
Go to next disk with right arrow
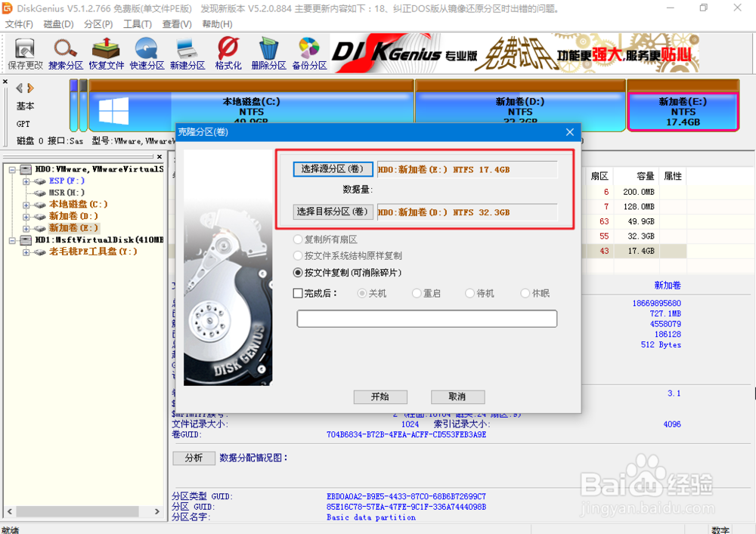click(x=31, y=88)
